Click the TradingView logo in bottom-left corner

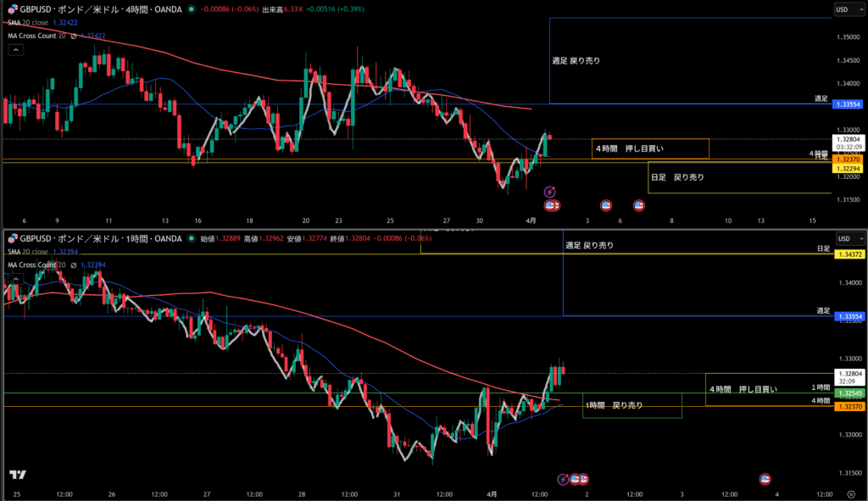17,475
